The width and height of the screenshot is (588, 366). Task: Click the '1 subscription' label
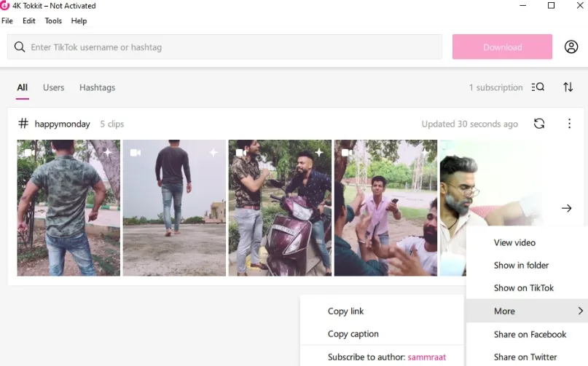click(x=495, y=87)
